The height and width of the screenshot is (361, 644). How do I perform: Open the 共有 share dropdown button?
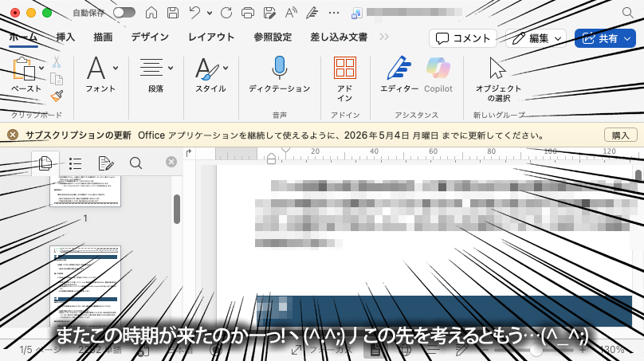(x=605, y=38)
